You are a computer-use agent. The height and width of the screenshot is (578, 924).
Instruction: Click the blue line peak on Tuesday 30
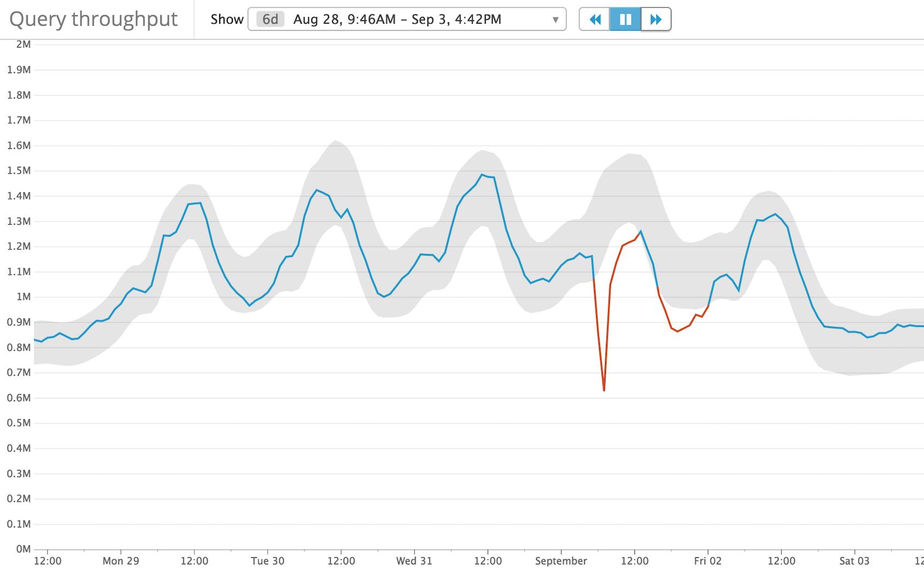click(317, 190)
